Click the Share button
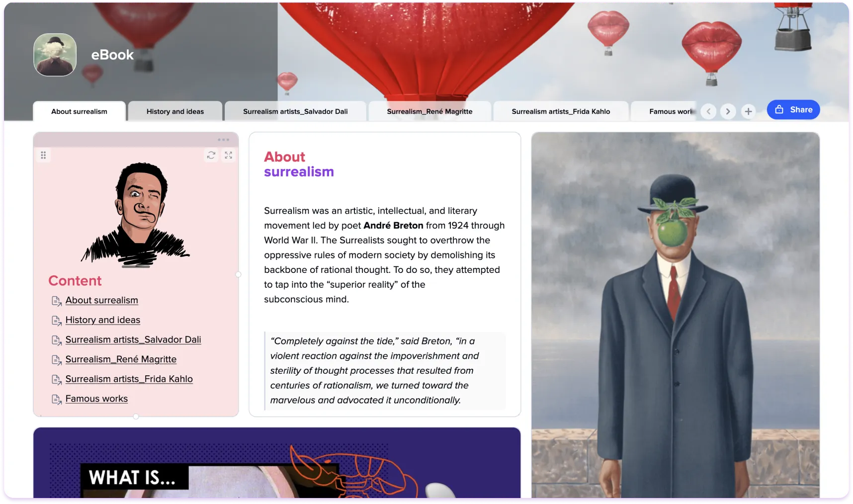This screenshot has width=853, height=504. (x=793, y=110)
